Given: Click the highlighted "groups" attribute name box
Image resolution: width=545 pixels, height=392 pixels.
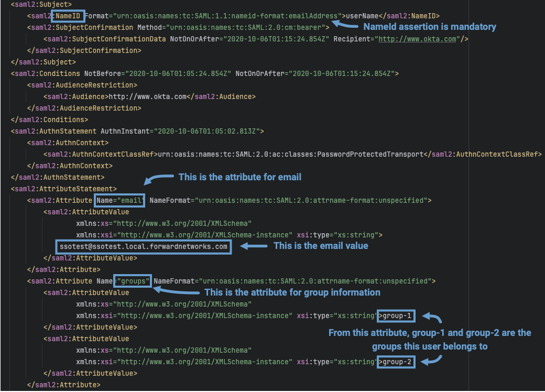Looking at the screenshot, I should 134,281.
